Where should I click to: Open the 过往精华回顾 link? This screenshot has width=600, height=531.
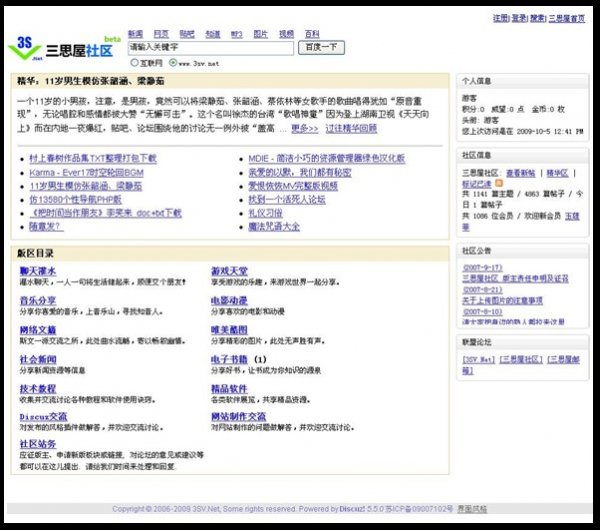(x=351, y=129)
